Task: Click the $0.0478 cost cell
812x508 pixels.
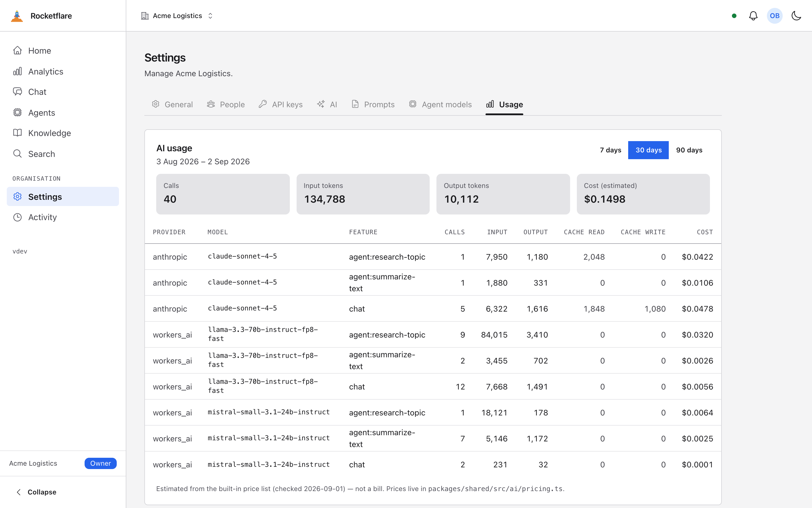Action: point(697,309)
